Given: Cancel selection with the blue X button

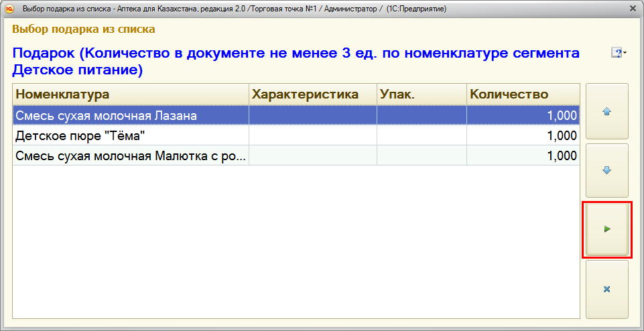Looking at the screenshot, I should [x=607, y=289].
